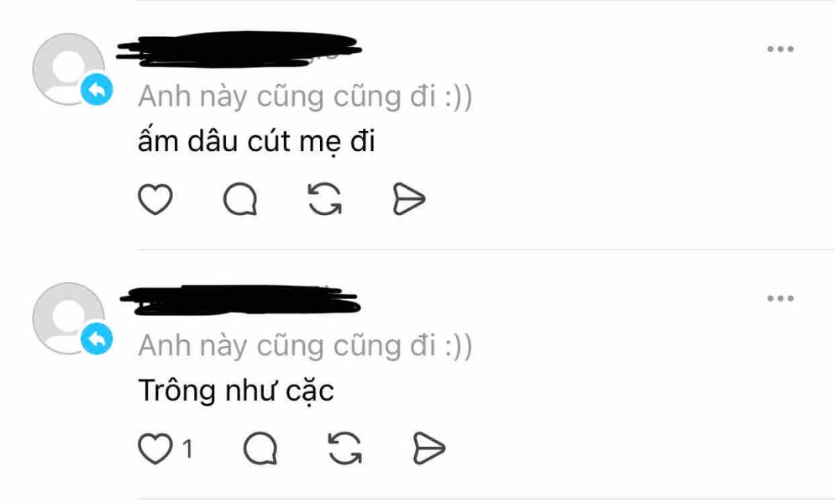Open more options for the first comment
835x504 pixels.
click(780, 49)
